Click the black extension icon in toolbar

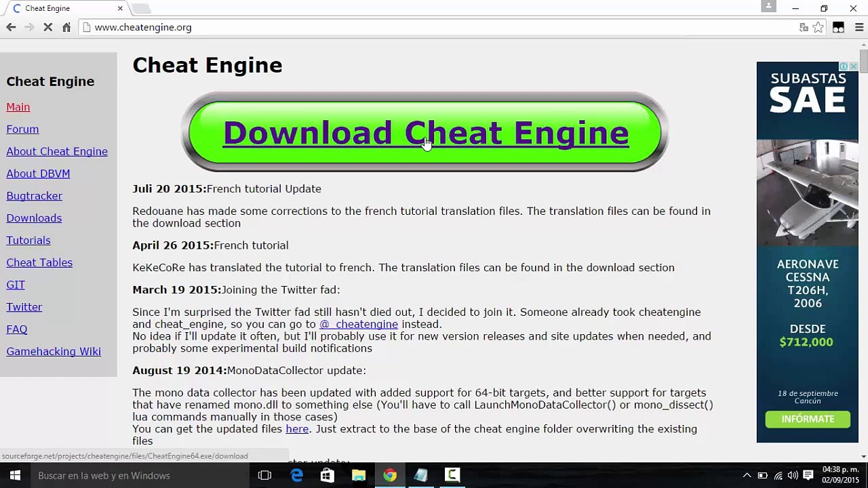coord(839,27)
